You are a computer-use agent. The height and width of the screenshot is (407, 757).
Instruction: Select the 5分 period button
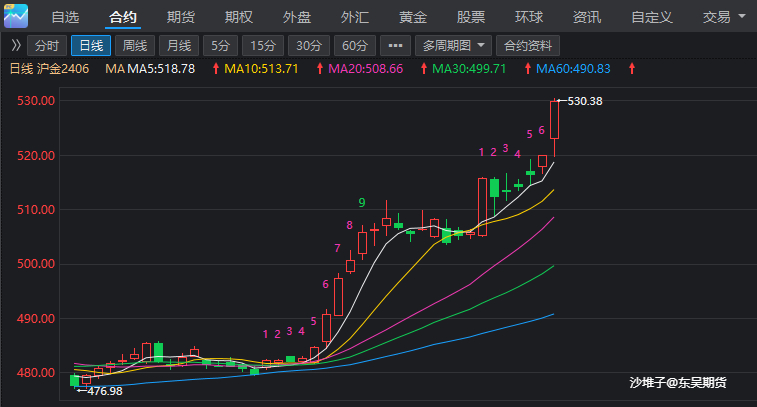click(x=220, y=46)
